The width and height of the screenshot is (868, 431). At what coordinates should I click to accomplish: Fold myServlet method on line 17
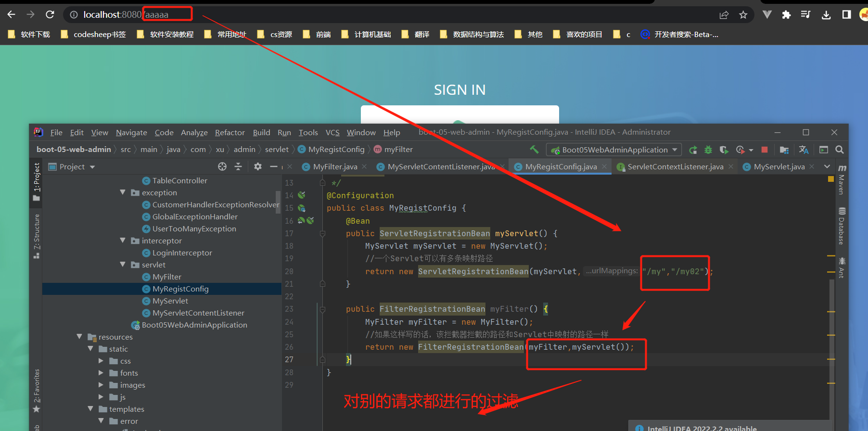coord(322,233)
